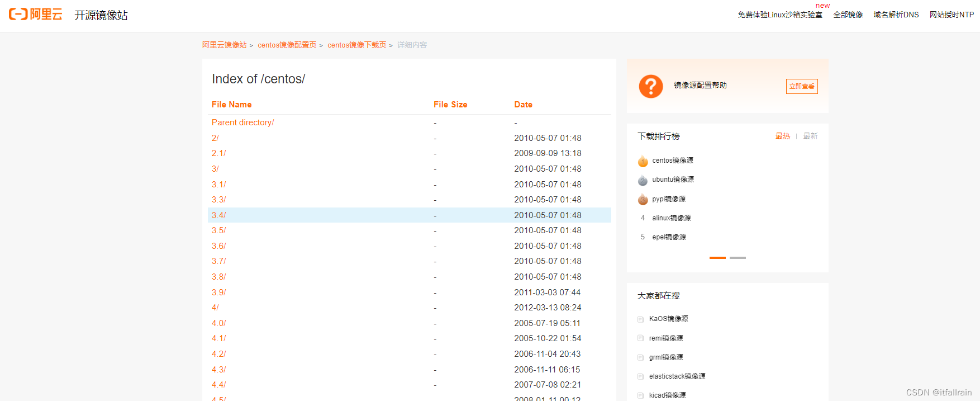Switch the download ranking to the 最新 tab
The image size is (980, 401).
810,136
